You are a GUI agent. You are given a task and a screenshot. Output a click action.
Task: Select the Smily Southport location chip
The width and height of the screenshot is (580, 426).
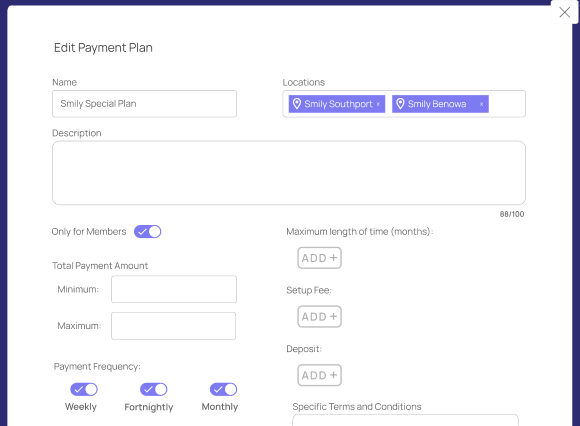coord(337,104)
